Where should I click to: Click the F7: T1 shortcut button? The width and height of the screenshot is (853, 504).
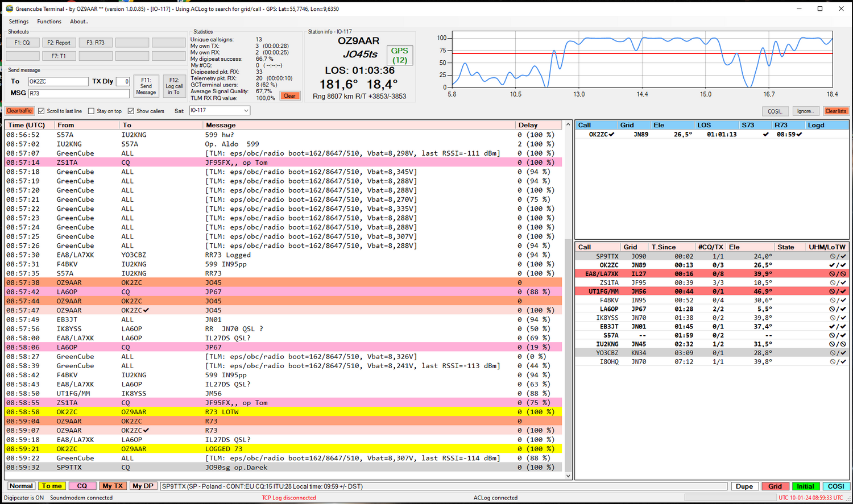tap(59, 56)
